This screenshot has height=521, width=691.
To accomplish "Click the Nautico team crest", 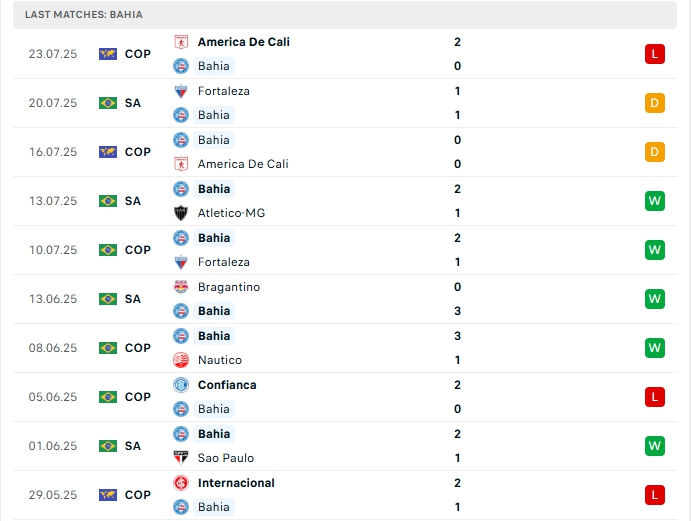I will pos(181,360).
